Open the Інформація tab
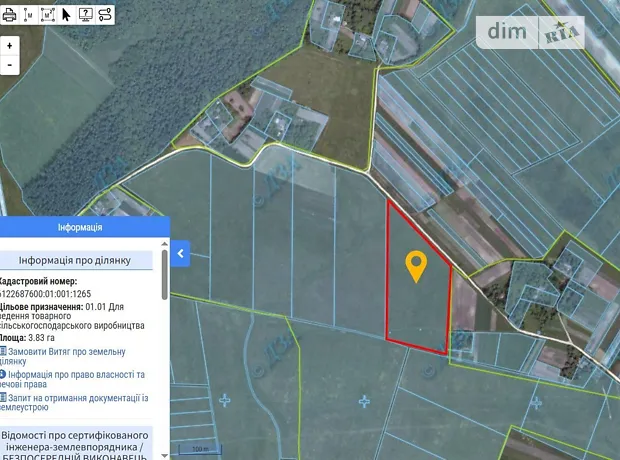Viewport: 620px width, 460px height. (x=80, y=228)
